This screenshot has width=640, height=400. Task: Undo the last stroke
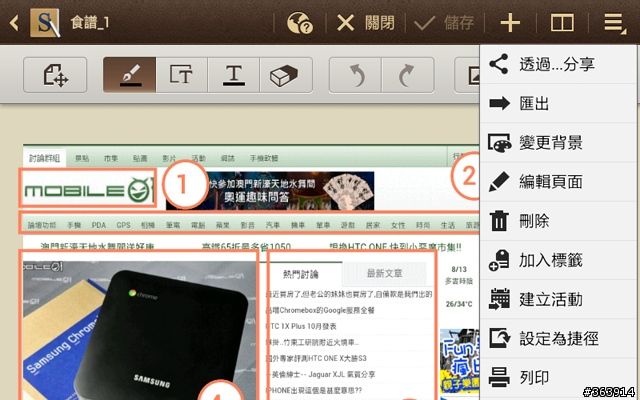coord(356,75)
